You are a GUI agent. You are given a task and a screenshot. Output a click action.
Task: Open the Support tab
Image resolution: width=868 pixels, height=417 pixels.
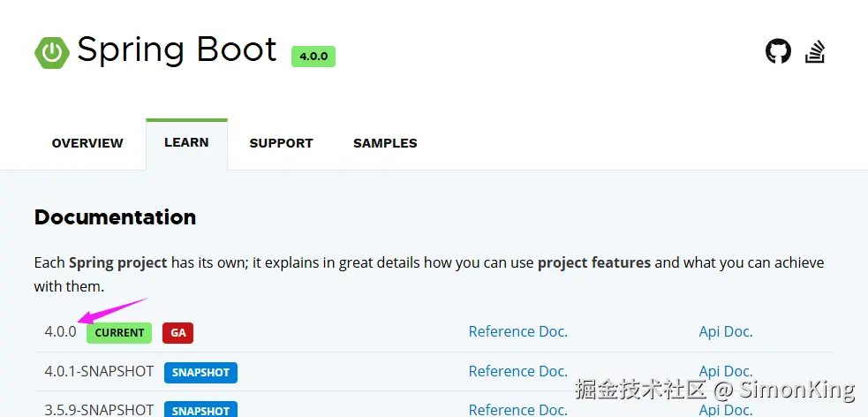pos(281,143)
